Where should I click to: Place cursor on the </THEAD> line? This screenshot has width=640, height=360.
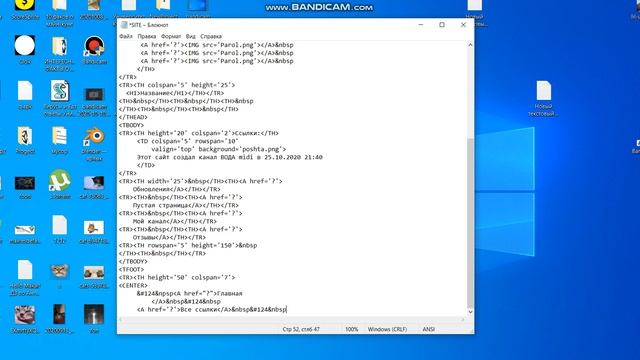coord(133,117)
